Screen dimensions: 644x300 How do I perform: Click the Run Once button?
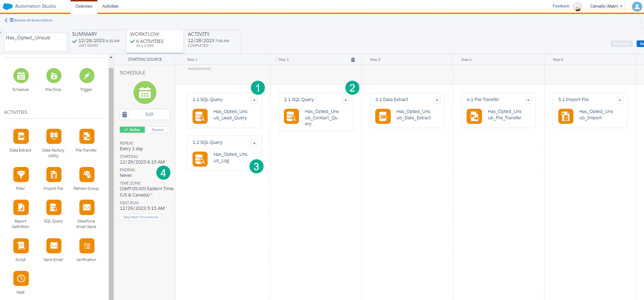pyautogui.click(x=622, y=44)
